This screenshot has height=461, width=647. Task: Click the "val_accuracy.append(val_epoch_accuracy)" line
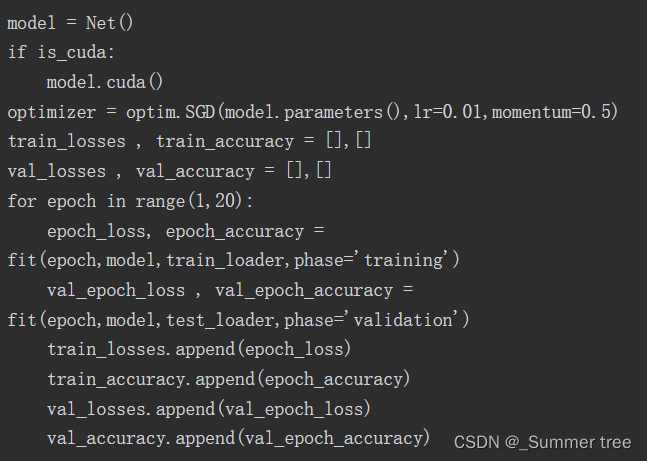click(238, 438)
